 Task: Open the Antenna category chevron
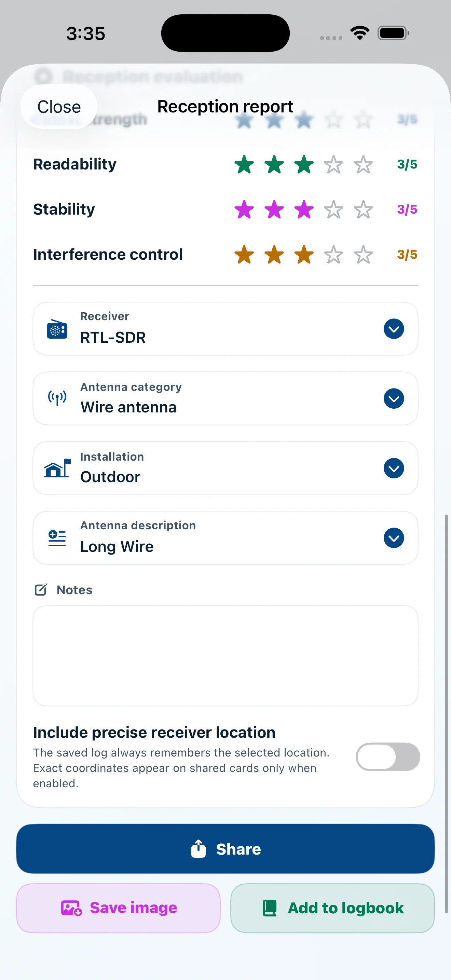[394, 398]
